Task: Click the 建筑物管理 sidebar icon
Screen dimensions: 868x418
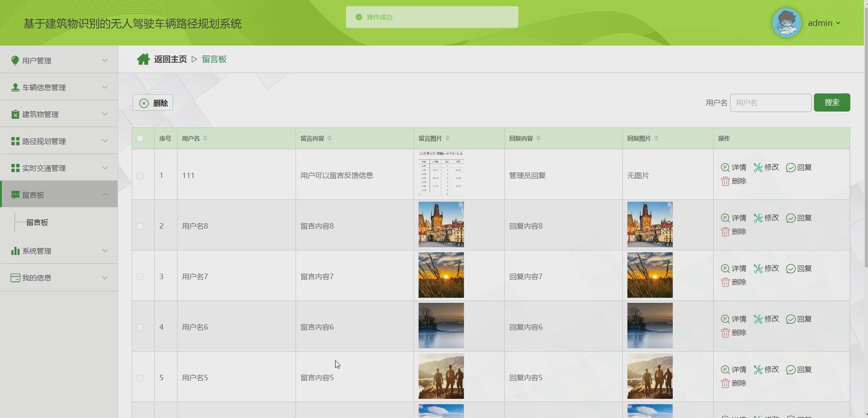Action: coord(15,114)
